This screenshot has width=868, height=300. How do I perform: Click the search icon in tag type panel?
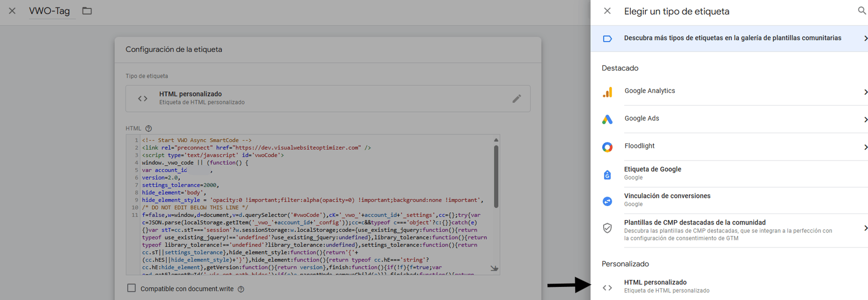coord(862,10)
